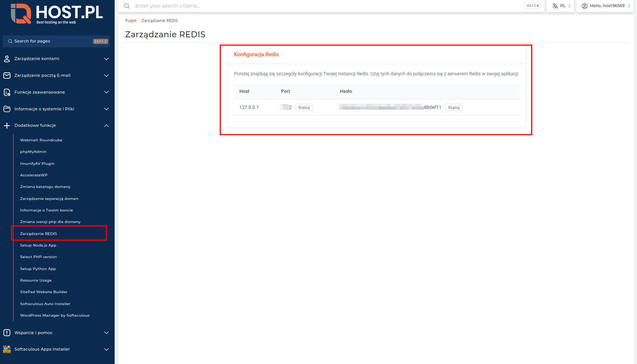Copy the Redis port with Kopiuj
Screen dimensions: 637x364
pyautogui.click(x=304, y=107)
